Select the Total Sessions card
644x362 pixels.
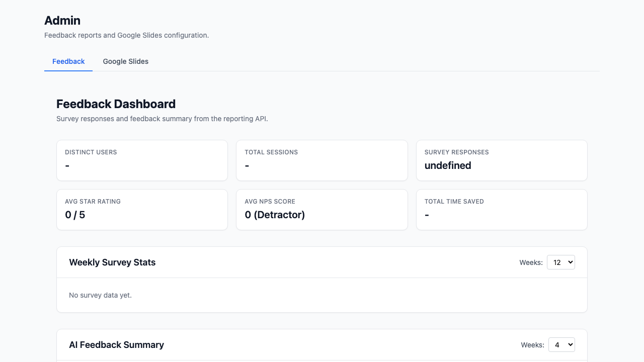pos(322,160)
